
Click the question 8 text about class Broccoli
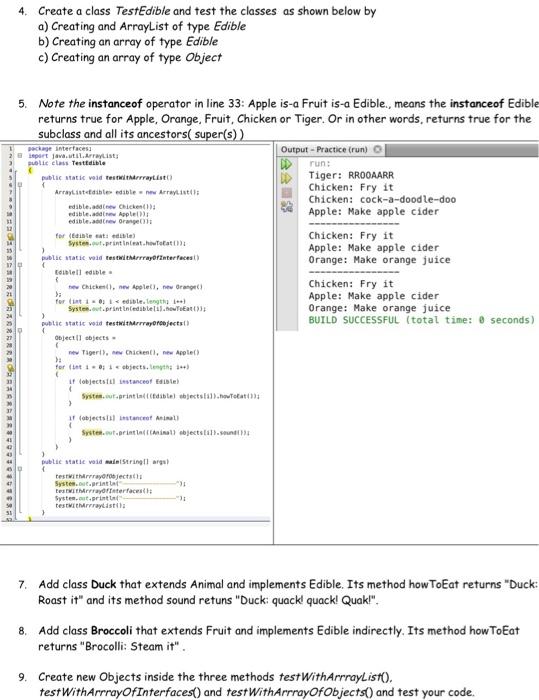(x=279, y=638)
